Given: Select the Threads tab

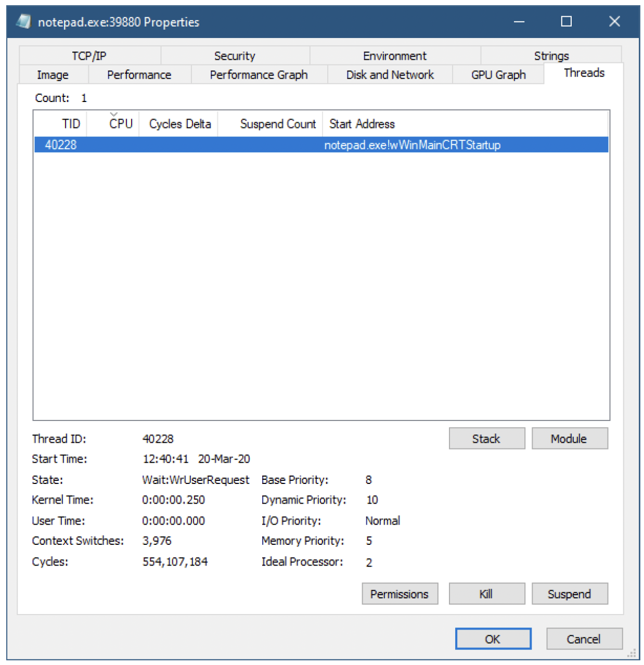Looking at the screenshot, I should pyautogui.click(x=584, y=73).
